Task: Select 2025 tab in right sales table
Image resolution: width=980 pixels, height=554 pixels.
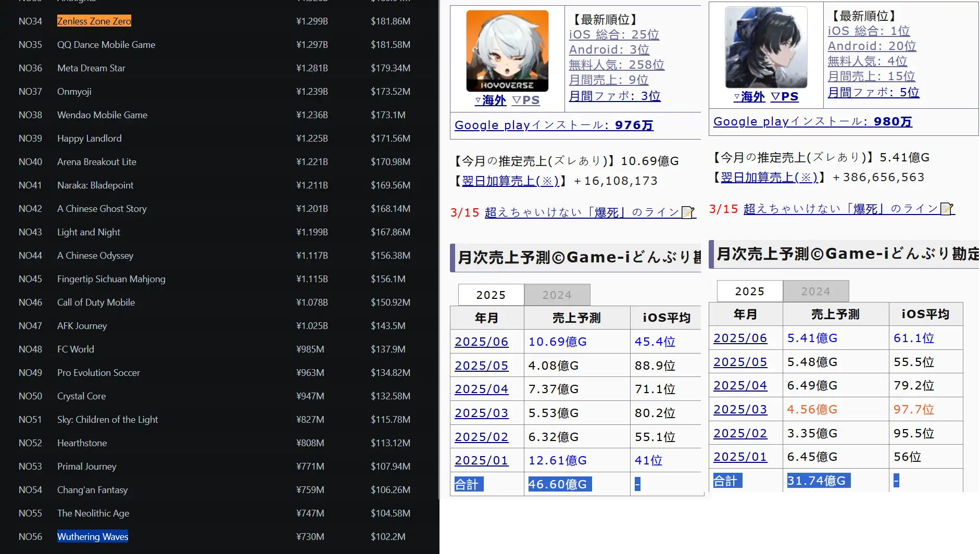Action: 750,291
